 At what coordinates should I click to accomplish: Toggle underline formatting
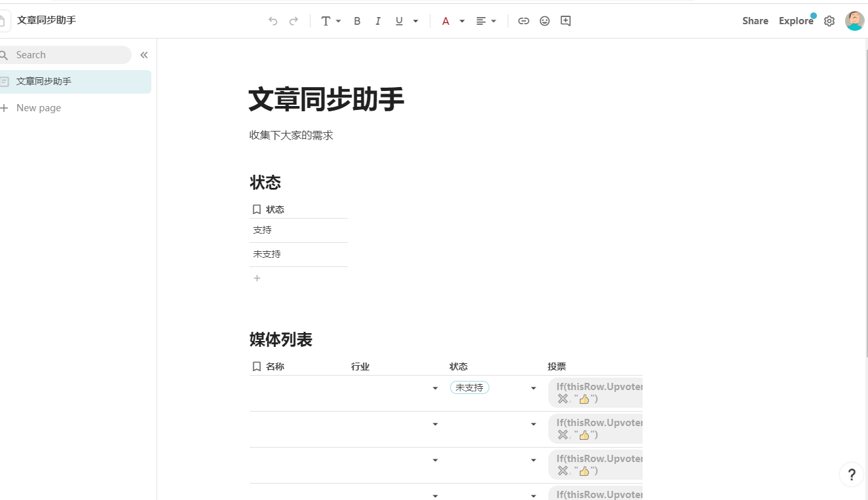(399, 21)
